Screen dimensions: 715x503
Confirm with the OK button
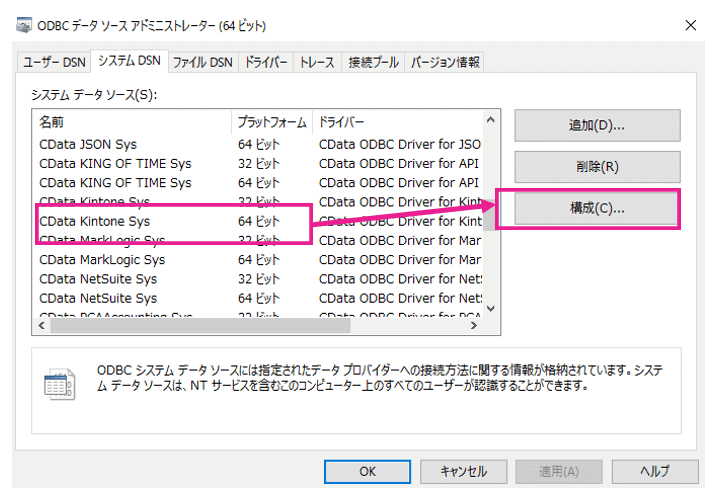pos(368,472)
